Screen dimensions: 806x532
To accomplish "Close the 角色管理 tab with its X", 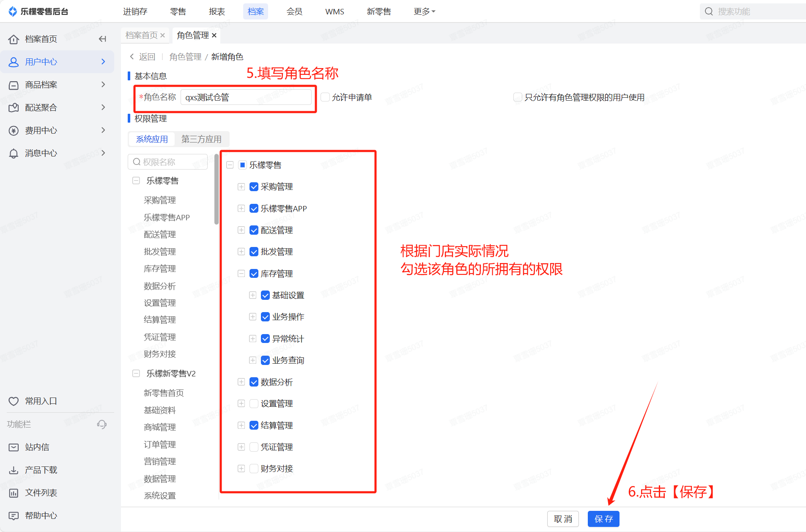I will click(214, 35).
